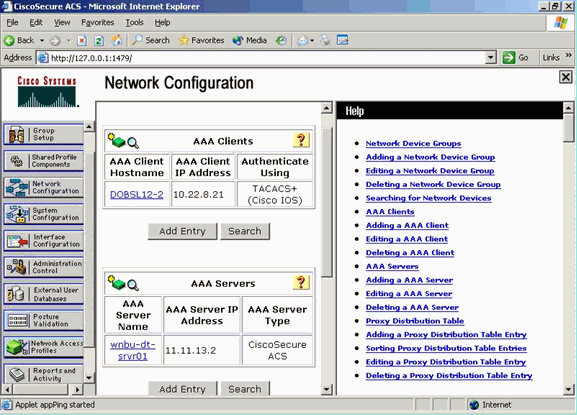This screenshot has width=577, height=415.
Task: Click the Stop loading toolbar icon
Action: [x=82, y=40]
